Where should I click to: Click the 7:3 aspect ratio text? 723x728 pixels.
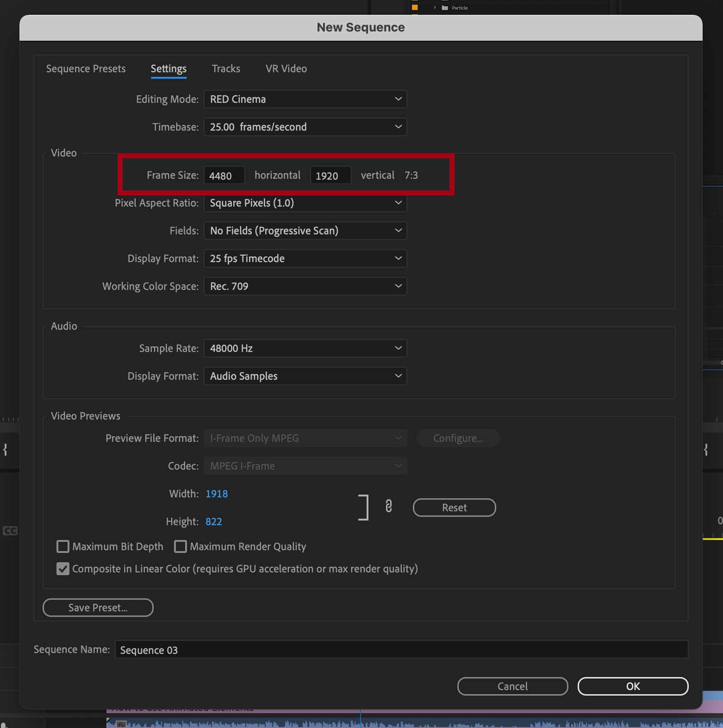pos(411,175)
